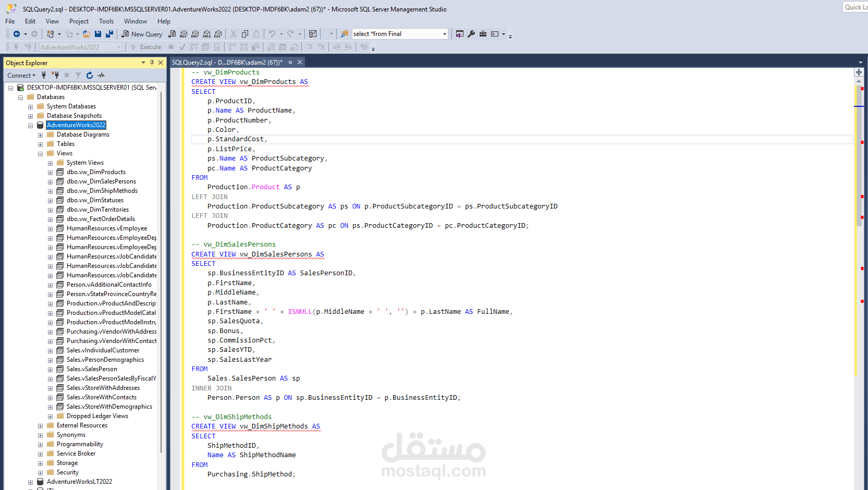Select dbo.vw_FactOrderDetails view in tree
This screenshot has width=868, height=490.
[101, 219]
